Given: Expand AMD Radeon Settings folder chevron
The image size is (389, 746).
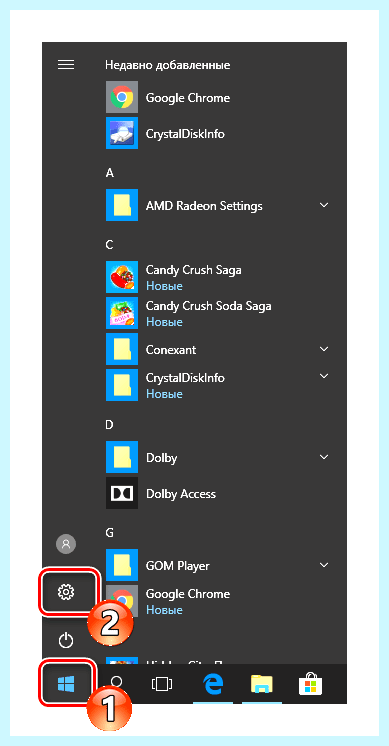Looking at the screenshot, I should click(x=324, y=205).
